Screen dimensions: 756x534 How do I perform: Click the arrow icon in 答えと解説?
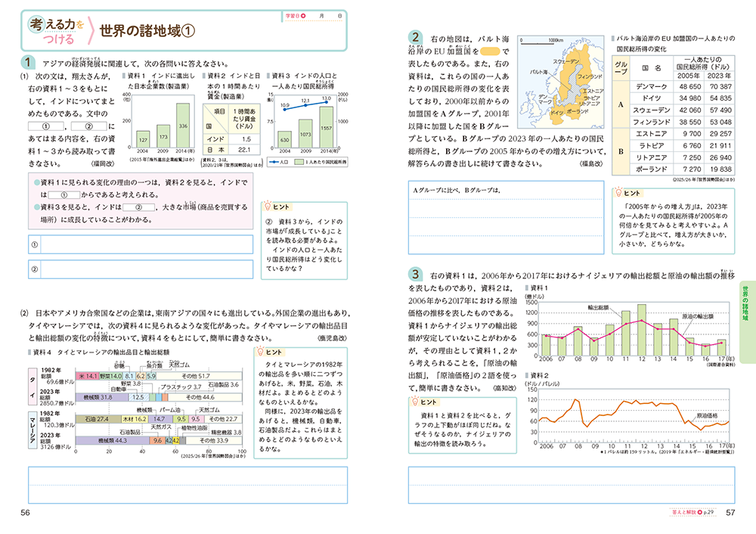tap(697, 514)
